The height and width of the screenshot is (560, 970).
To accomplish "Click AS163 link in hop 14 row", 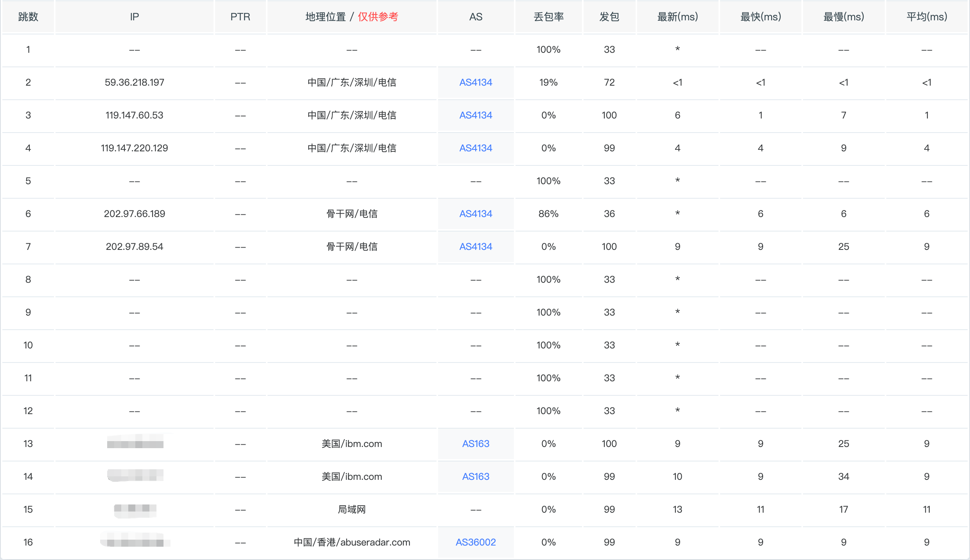I will 476,477.
